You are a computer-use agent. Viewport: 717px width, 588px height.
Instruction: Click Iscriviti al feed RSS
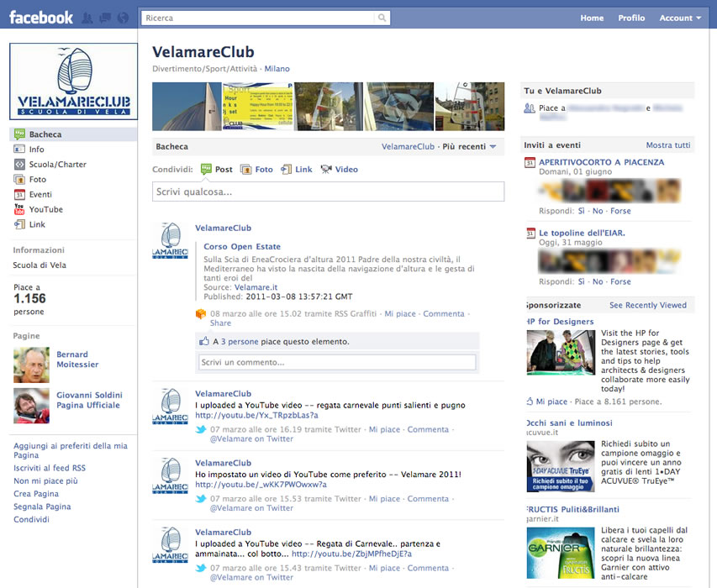50,468
